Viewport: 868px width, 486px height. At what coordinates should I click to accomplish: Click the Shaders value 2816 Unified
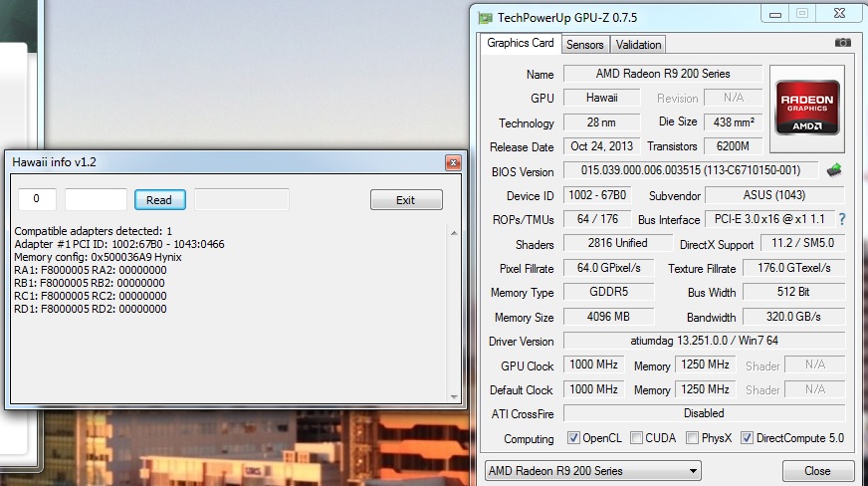pyautogui.click(x=617, y=243)
